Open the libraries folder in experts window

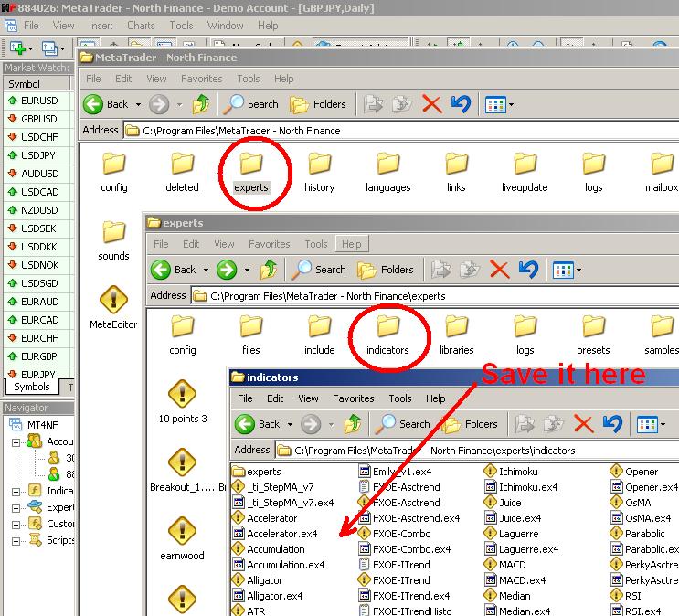click(x=456, y=335)
